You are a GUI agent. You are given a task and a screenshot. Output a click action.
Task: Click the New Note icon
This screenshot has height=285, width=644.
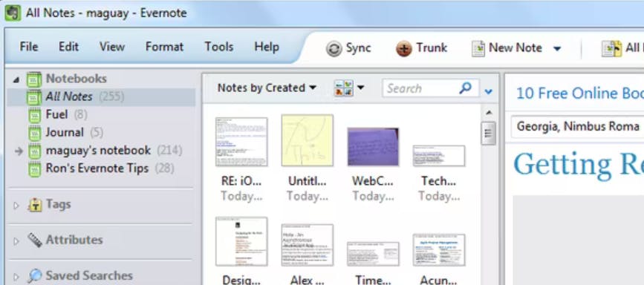pyautogui.click(x=478, y=48)
